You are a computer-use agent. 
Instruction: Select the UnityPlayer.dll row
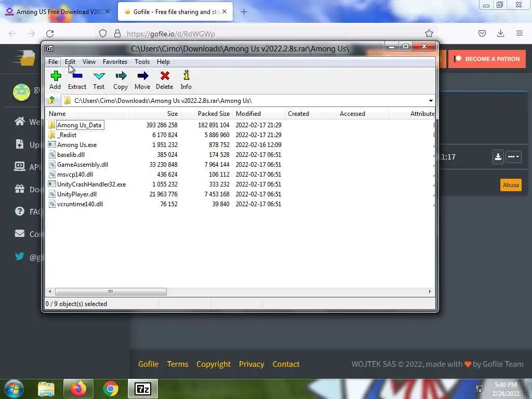pyautogui.click(x=240, y=194)
